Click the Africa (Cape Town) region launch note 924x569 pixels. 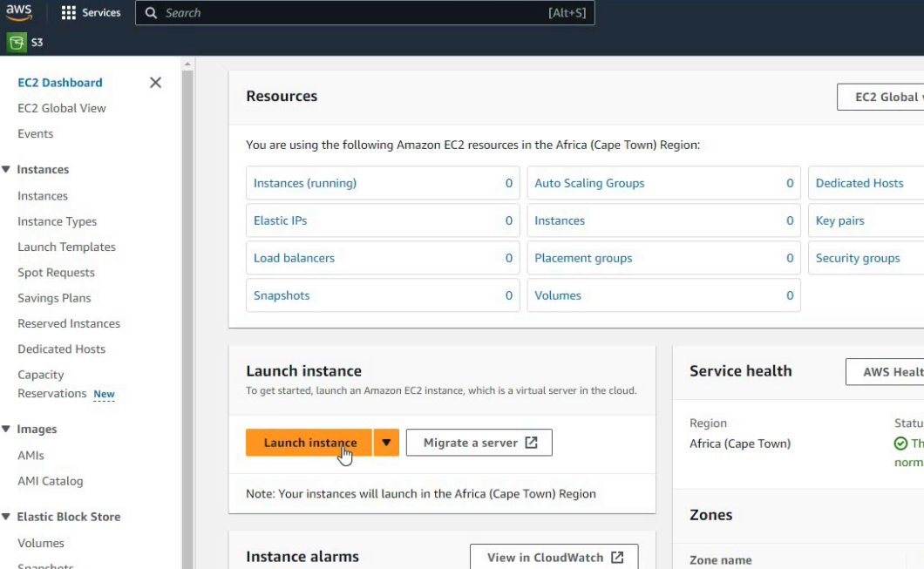click(421, 493)
